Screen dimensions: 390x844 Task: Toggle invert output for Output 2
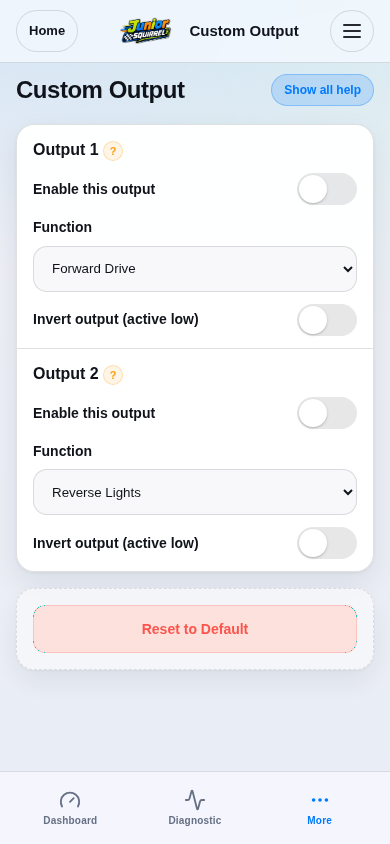pyautogui.click(x=327, y=543)
